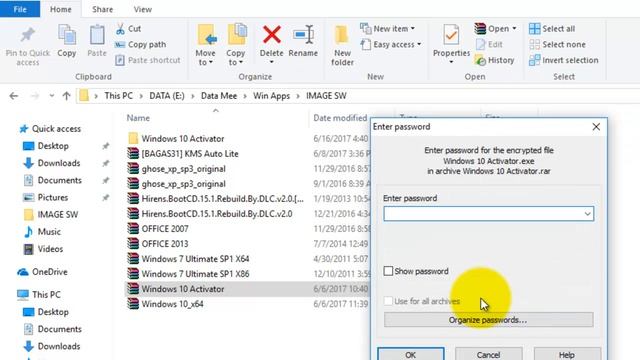Click the Copy ribbon icon
The width and height of the screenshot is (640, 360).
coord(67,34)
